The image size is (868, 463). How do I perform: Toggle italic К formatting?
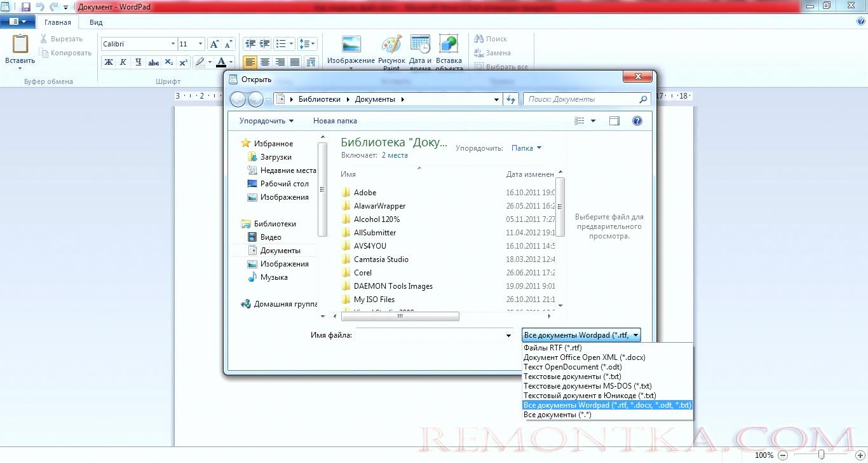click(123, 62)
